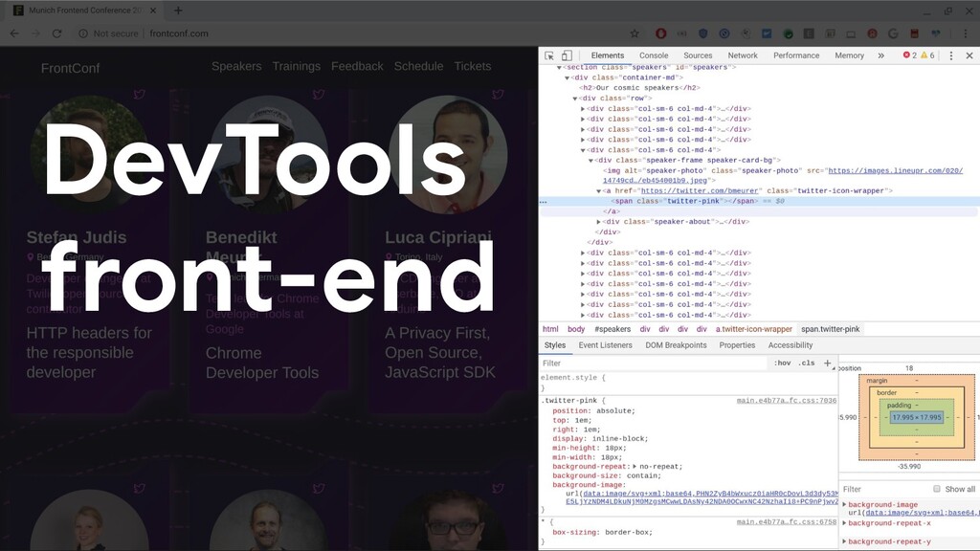Open Twitter icon on Luca Cipriani card
This screenshot has height=551, width=980.
click(x=498, y=95)
